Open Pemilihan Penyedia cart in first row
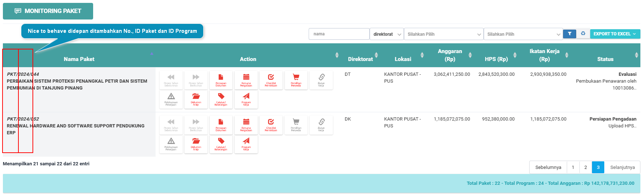 click(296, 80)
